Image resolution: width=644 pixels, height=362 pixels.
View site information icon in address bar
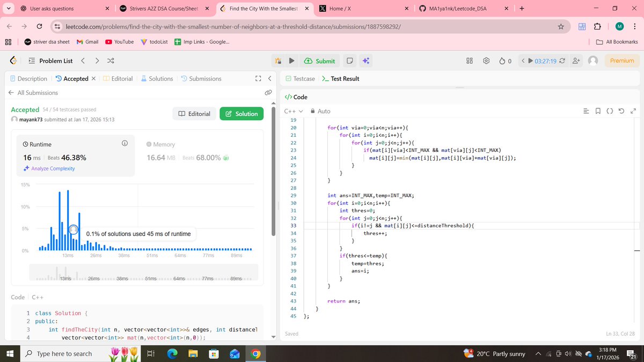click(x=57, y=26)
